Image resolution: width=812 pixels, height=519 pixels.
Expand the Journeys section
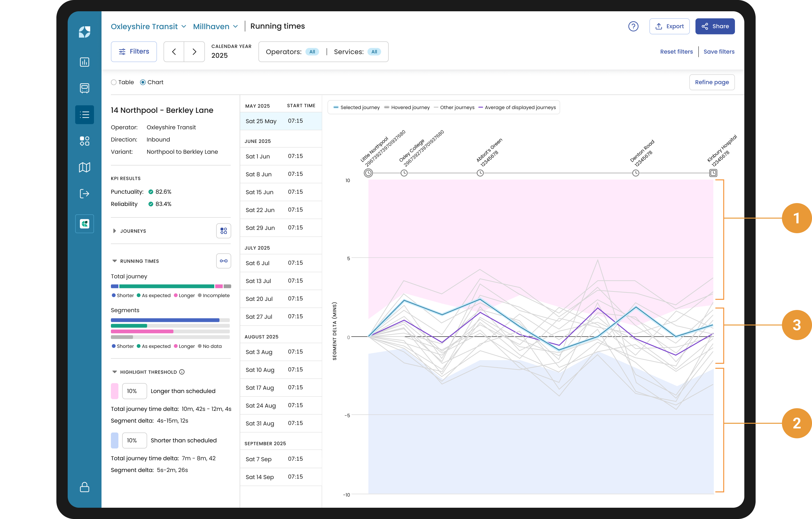114,231
